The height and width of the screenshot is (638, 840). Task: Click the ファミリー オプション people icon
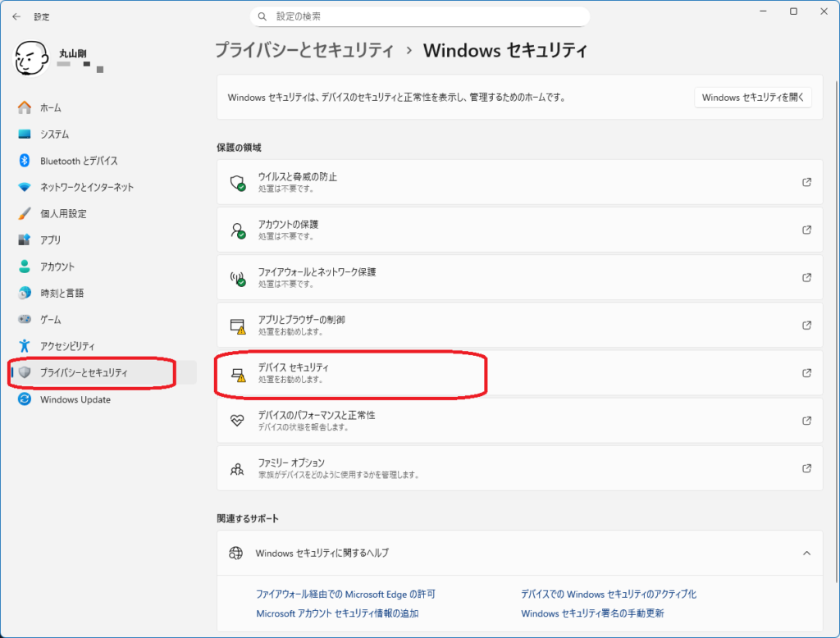click(x=237, y=469)
